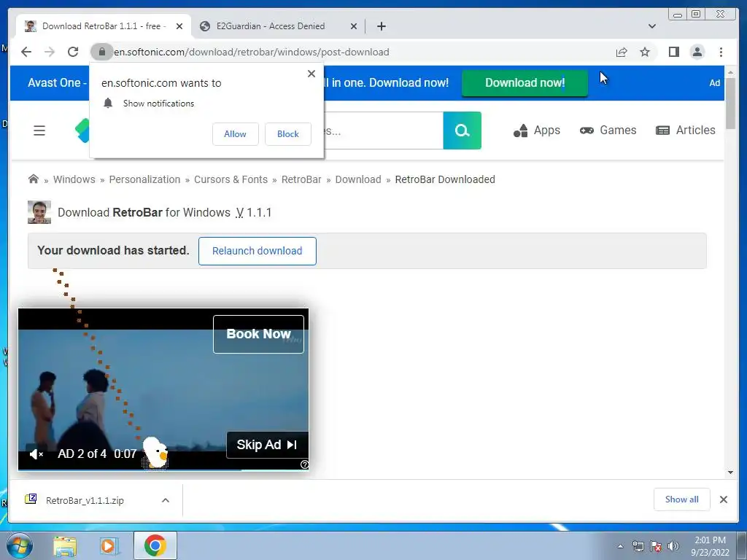The height and width of the screenshot is (560, 747).
Task: Block notifications from en.softonic.com
Action: pyautogui.click(x=287, y=134)
